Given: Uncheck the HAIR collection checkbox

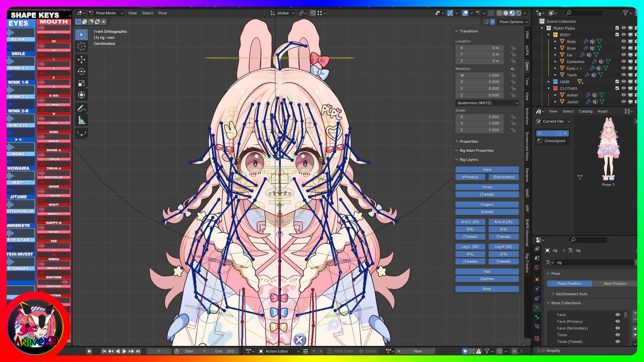Looking at the screenshot, I should point(617,82).
